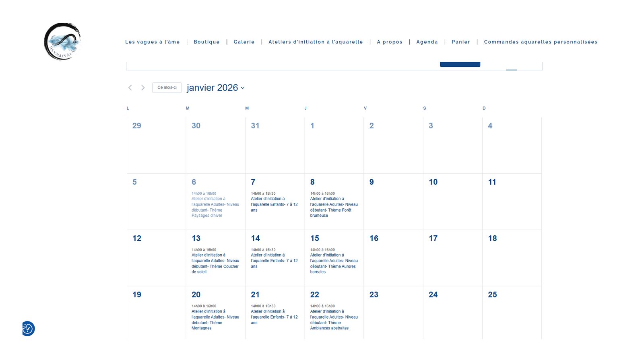Open the Forêt brumeuse workshop on January 8

(x=334, y=207)
